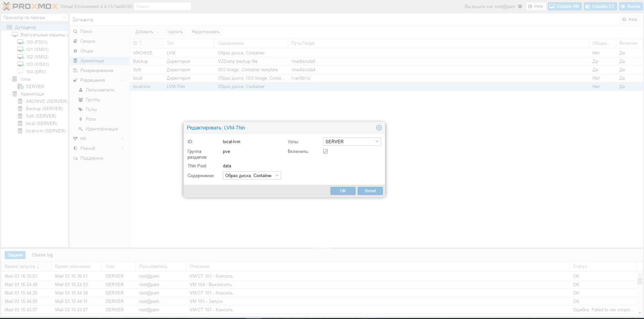Select the Backup storage row
This screenshot has height=319, width=644.
[x=386, y=61]
